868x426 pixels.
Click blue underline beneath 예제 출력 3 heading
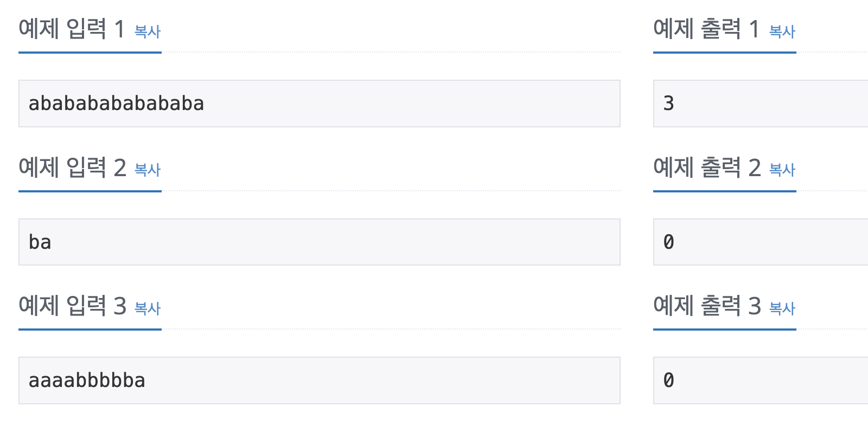tap(725, 330)
